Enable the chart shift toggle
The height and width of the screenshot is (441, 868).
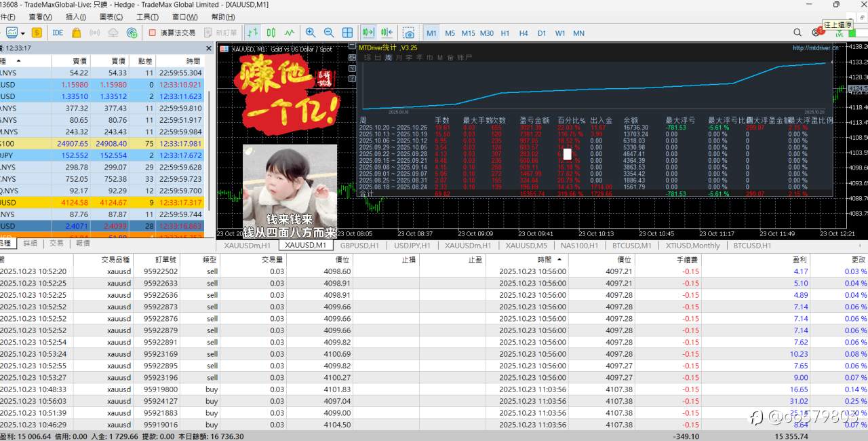pos(387,33)
